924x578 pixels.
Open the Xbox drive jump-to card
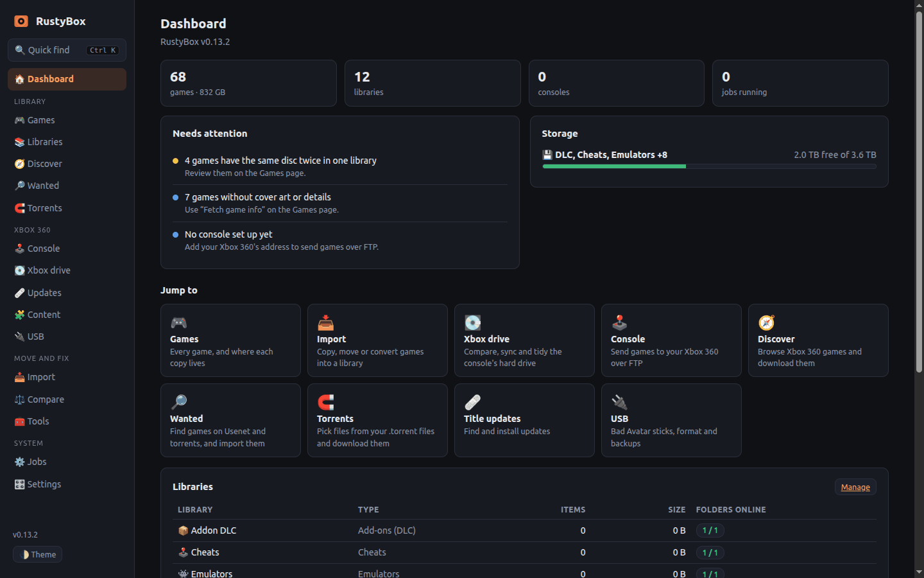pyautogui.click(x=524, y=340)
